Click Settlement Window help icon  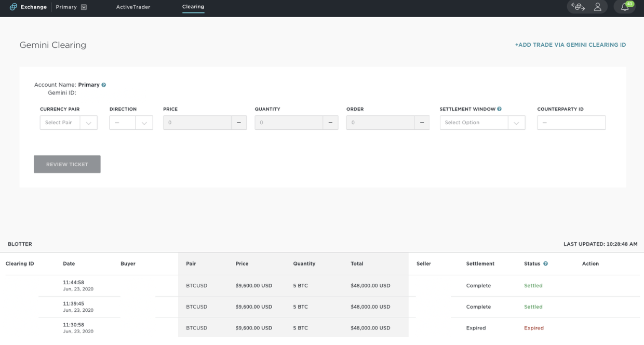(499, 109)
